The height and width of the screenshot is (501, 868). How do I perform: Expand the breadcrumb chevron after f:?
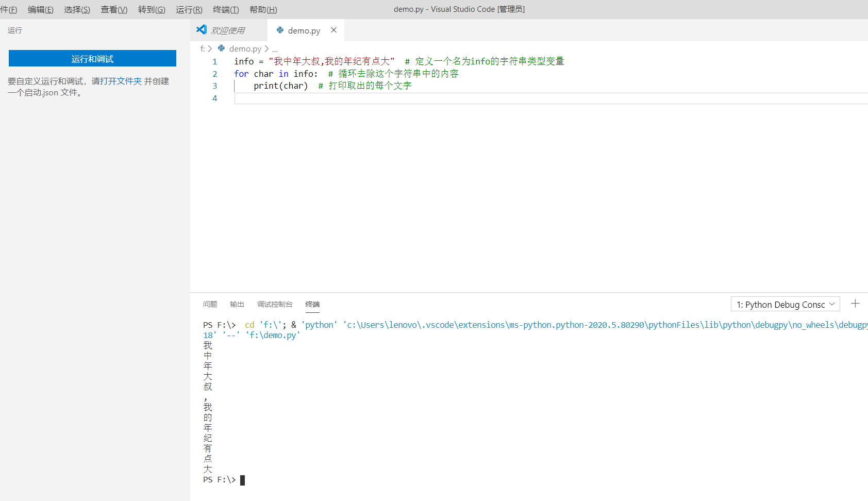coord(210,48)
